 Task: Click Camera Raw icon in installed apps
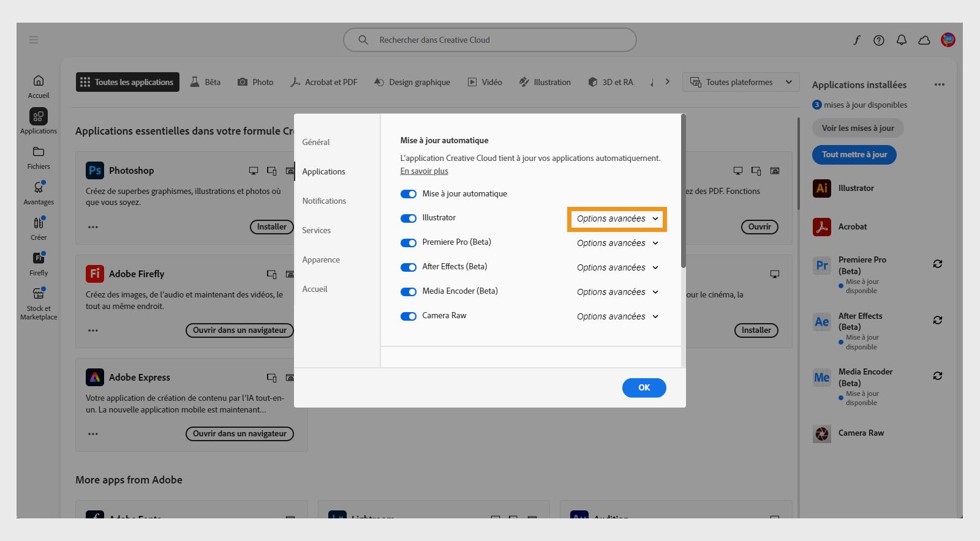tap(822, 433)
